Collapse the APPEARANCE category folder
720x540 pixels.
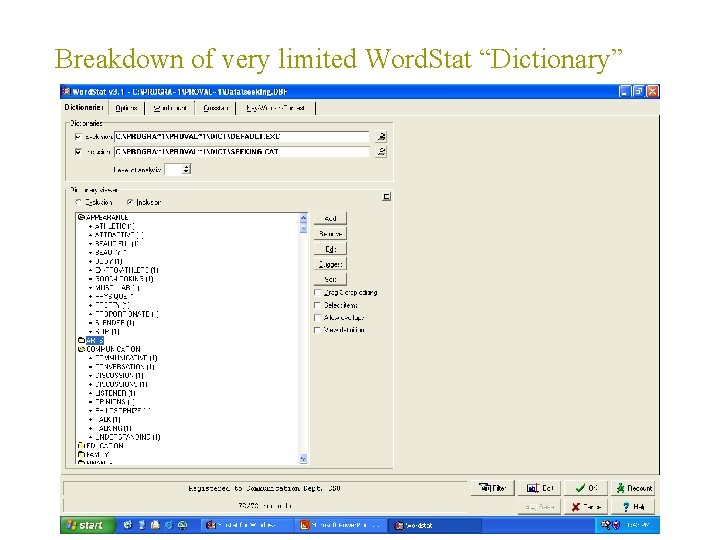81,217
